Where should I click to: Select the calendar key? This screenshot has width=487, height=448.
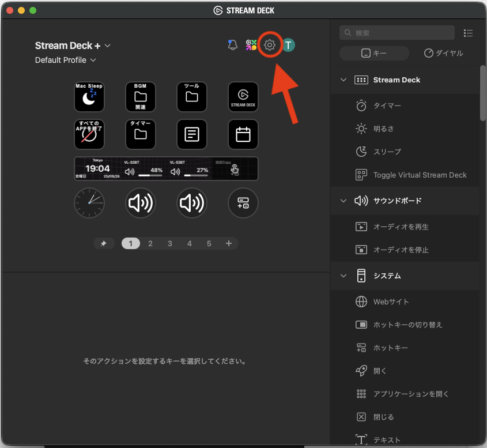point(243,134)
